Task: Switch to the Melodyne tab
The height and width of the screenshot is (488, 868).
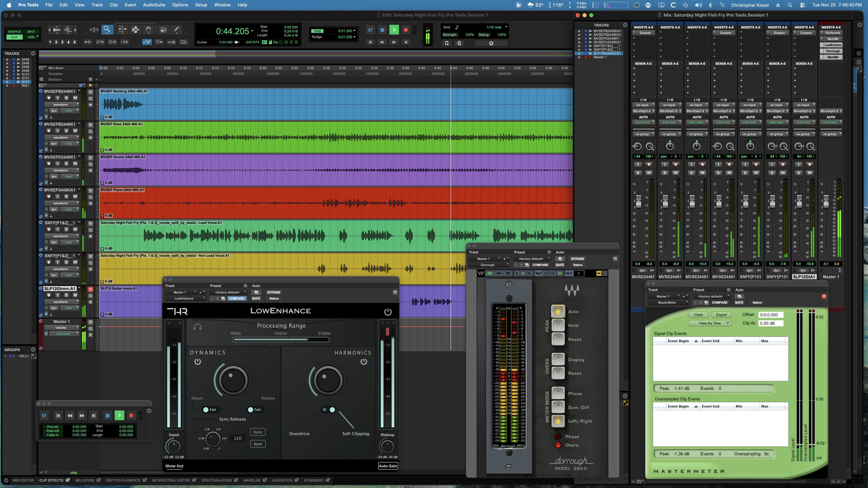Action: 85,480
